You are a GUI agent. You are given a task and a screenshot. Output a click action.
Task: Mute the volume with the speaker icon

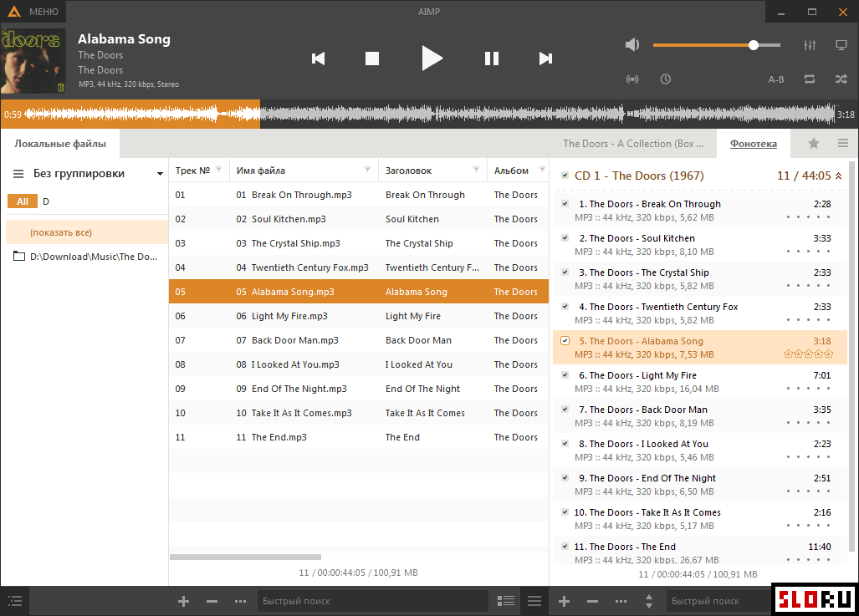click(x=632, y=45)
